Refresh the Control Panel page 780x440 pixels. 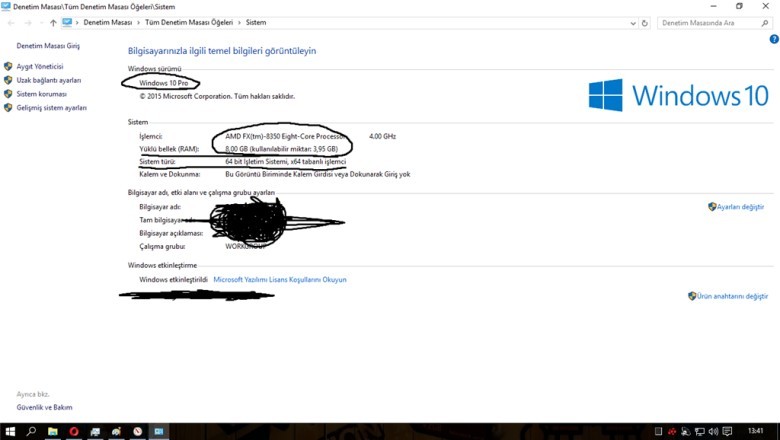click(645, 23)
